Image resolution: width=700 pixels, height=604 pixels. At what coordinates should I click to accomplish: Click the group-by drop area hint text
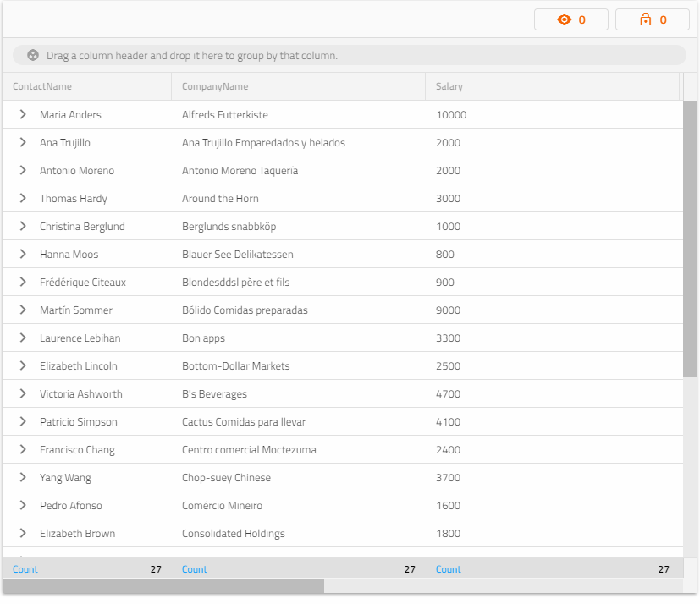pyautogui.click(x=192, y=55)
